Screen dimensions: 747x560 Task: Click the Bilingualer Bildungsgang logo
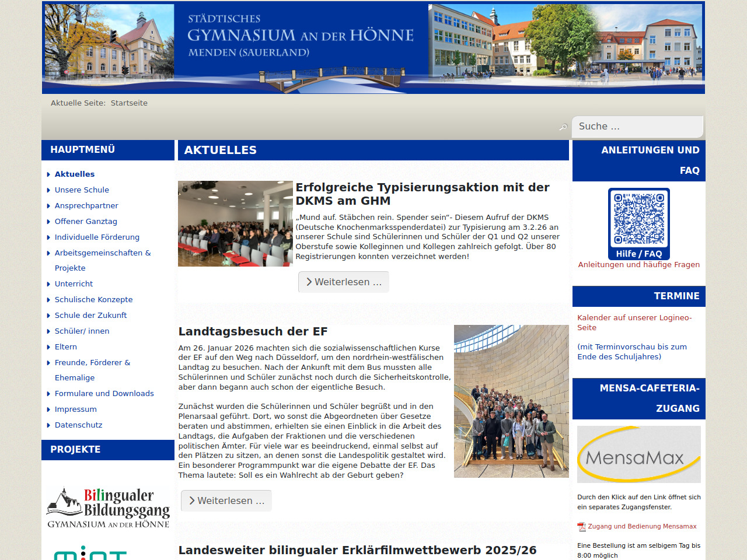(109, 508)
